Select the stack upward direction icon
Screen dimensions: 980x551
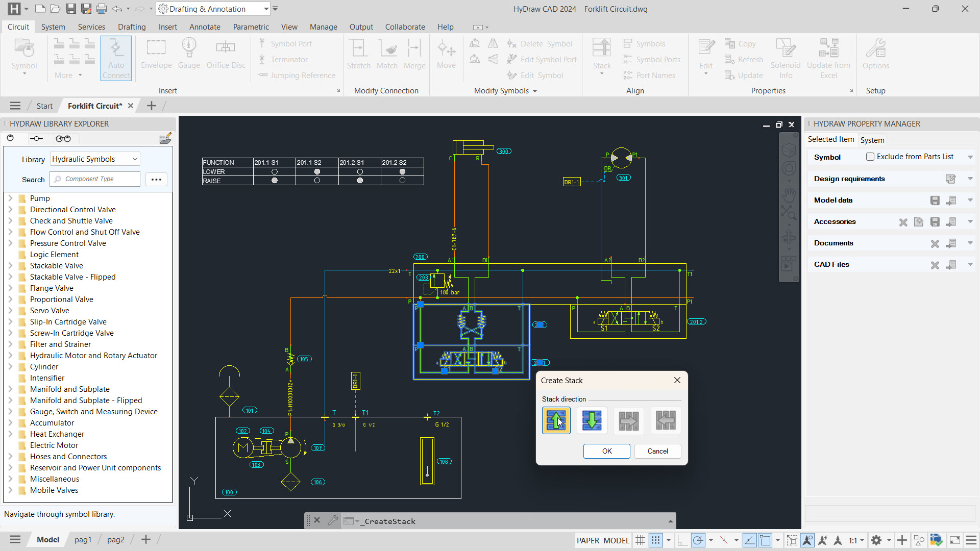click(x=556, y=421)
